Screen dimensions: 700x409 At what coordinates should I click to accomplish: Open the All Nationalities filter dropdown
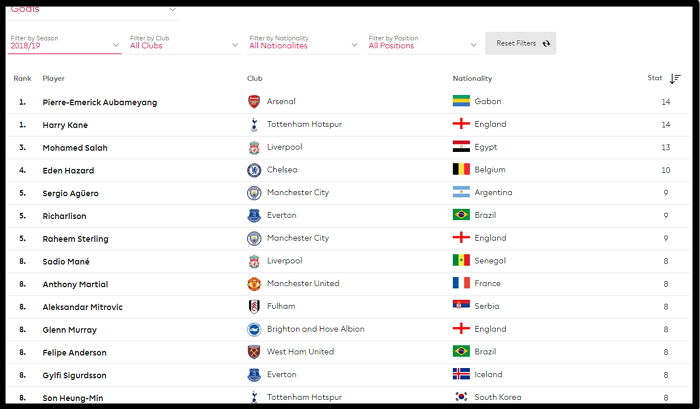tap(303, 43)
